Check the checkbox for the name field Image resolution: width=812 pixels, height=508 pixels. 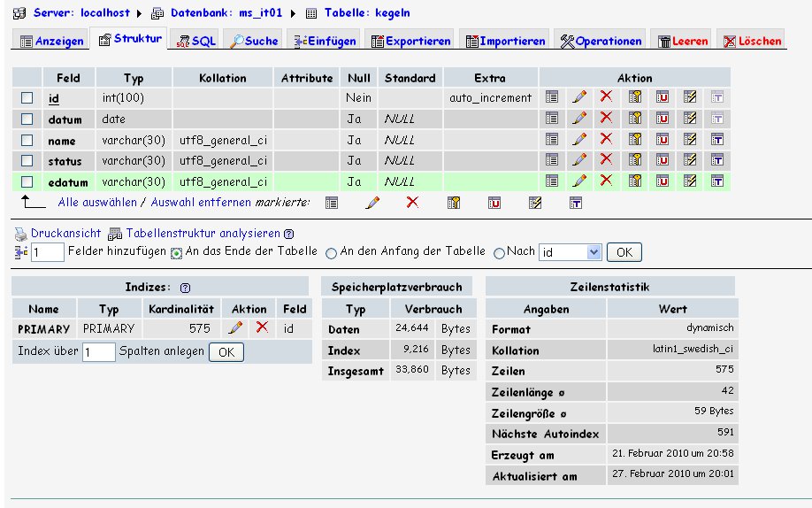(27, 140)
